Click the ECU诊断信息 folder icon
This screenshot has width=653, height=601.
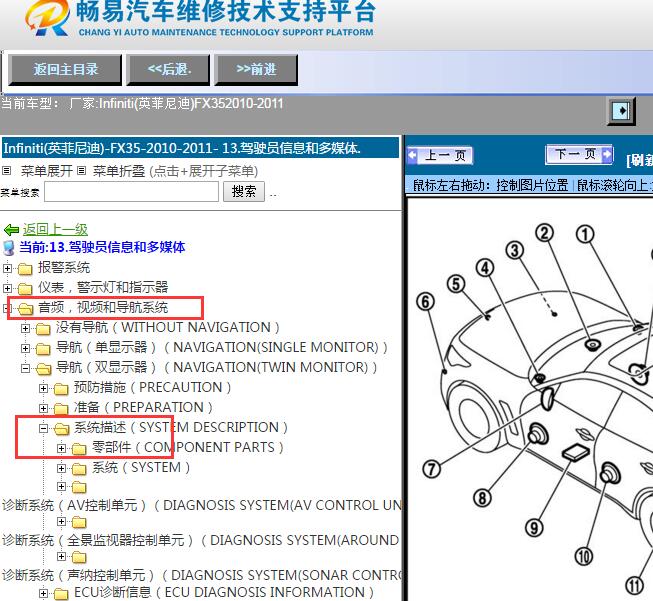(x=61, y=594)
